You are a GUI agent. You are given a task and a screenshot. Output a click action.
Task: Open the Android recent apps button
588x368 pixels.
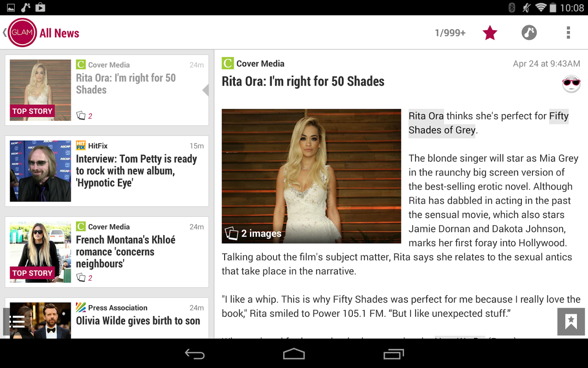point(394,354)
